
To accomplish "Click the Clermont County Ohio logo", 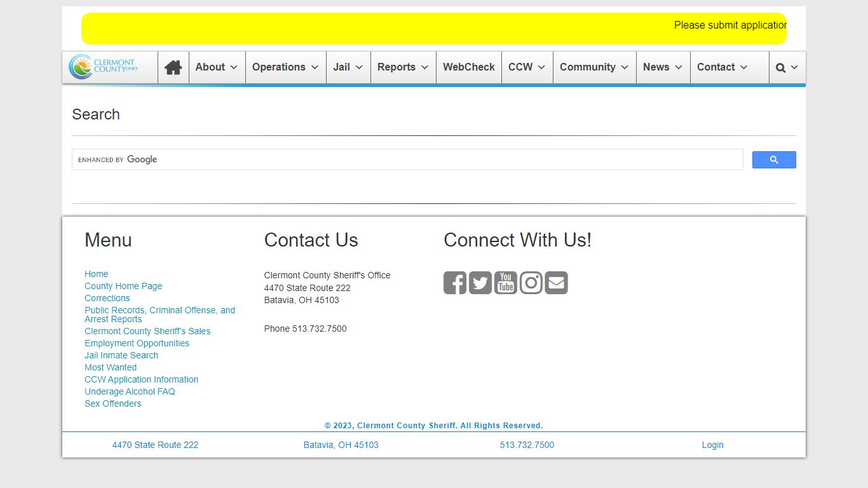I will 104,67.
